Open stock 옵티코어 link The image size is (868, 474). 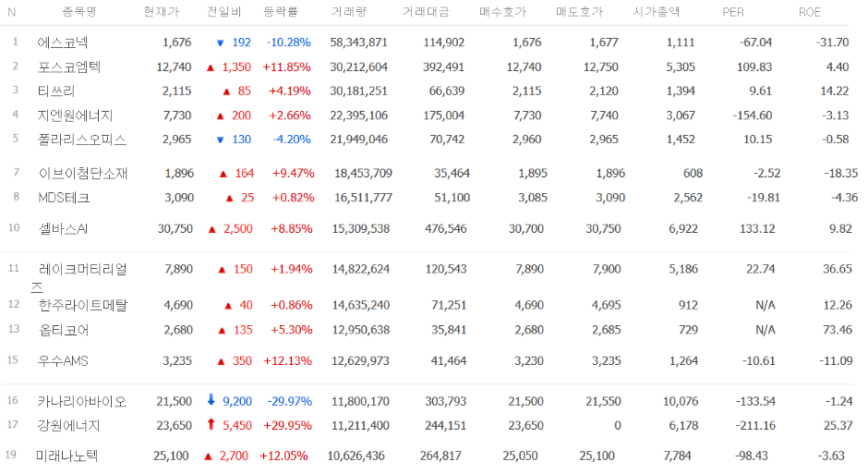[x=64, y=330]
